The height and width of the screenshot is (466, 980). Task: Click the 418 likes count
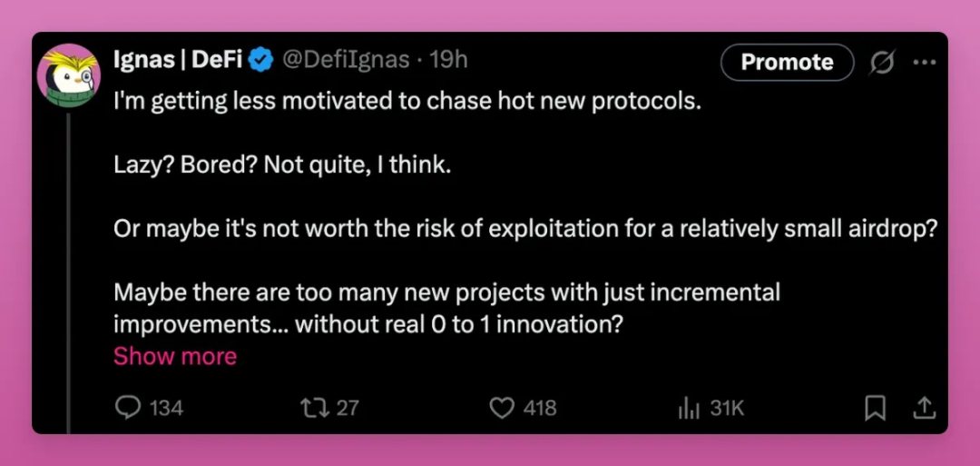(x=540, y=408)
